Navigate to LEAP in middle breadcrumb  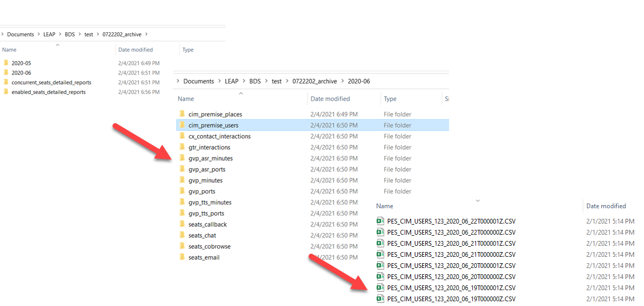point(231,81)
